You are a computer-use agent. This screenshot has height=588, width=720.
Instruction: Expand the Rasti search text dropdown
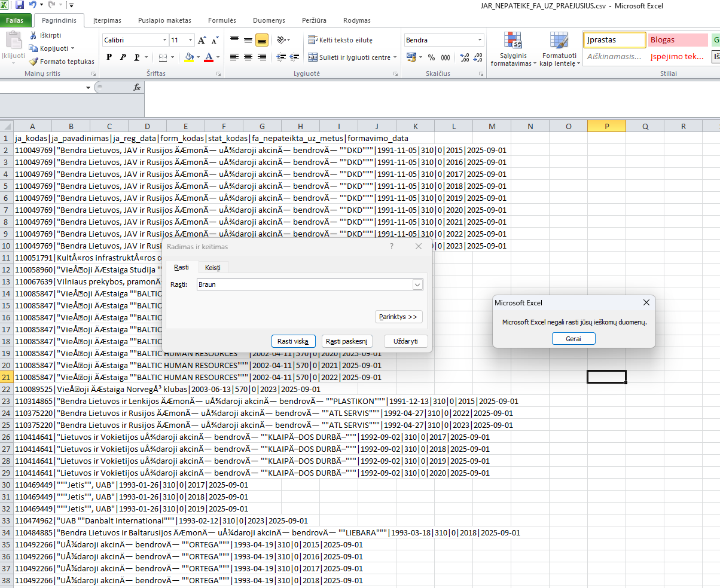417,285
